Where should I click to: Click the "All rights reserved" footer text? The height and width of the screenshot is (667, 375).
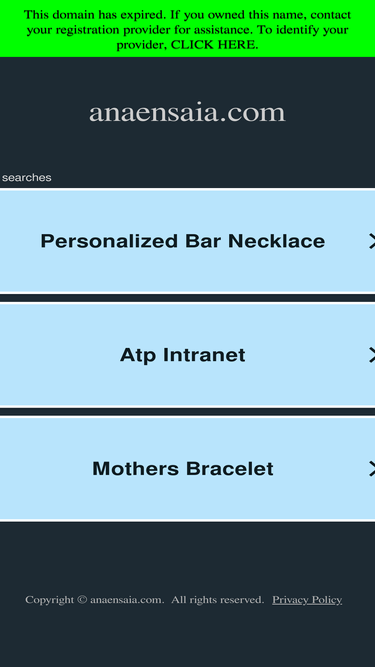point(218,600)
